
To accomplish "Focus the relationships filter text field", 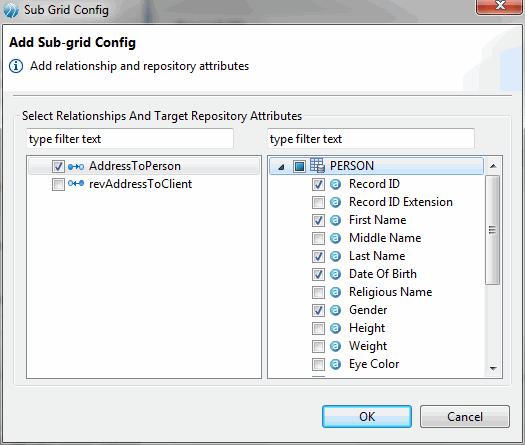I will pyautogui.click(x=130, y=139).
